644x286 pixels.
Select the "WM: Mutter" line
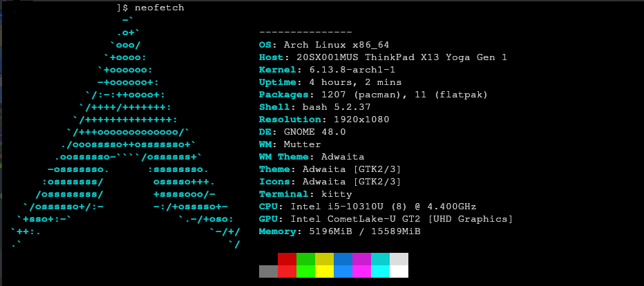pyautogui.click(x=290, y=144)
